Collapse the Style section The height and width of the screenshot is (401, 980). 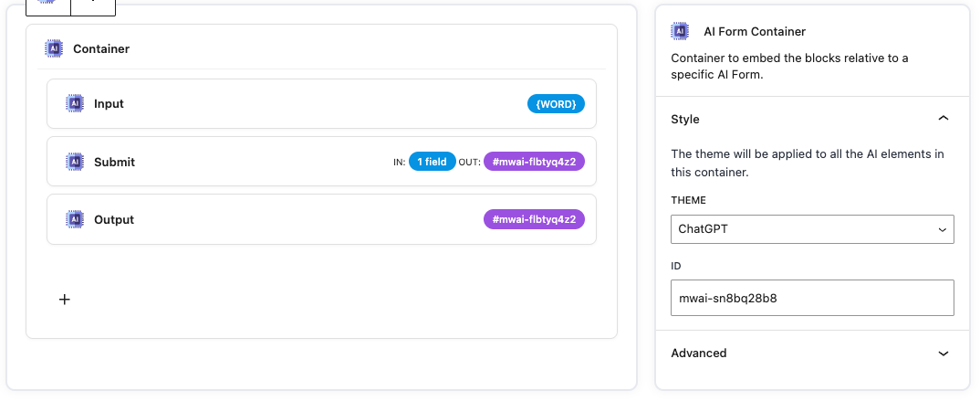(x=944, y=118)
